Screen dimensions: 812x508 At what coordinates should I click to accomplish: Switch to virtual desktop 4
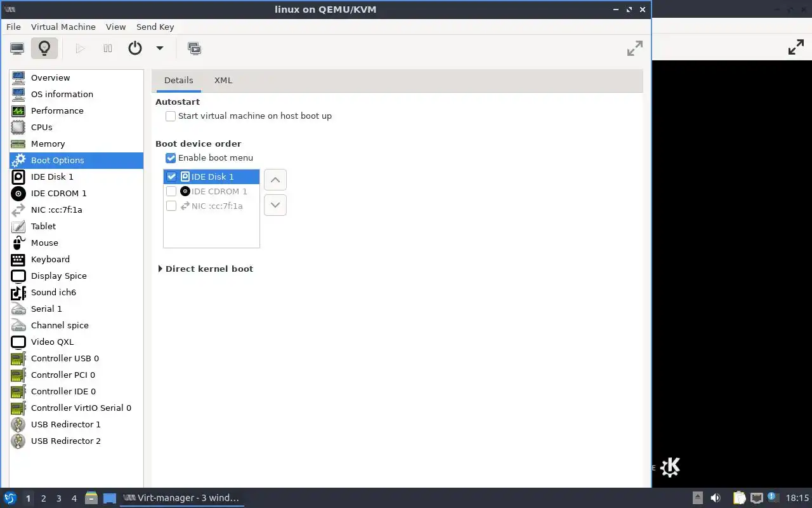[x=74, y=498]
